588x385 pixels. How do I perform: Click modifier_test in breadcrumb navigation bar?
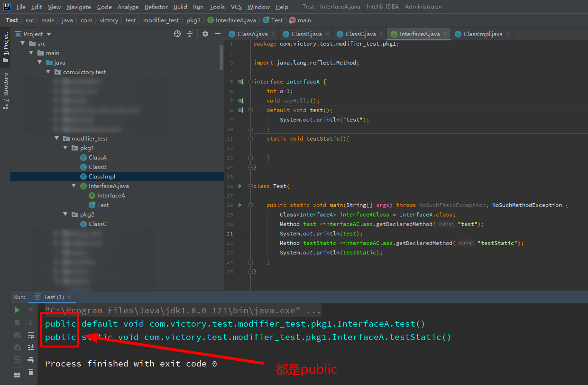(161, 20)
